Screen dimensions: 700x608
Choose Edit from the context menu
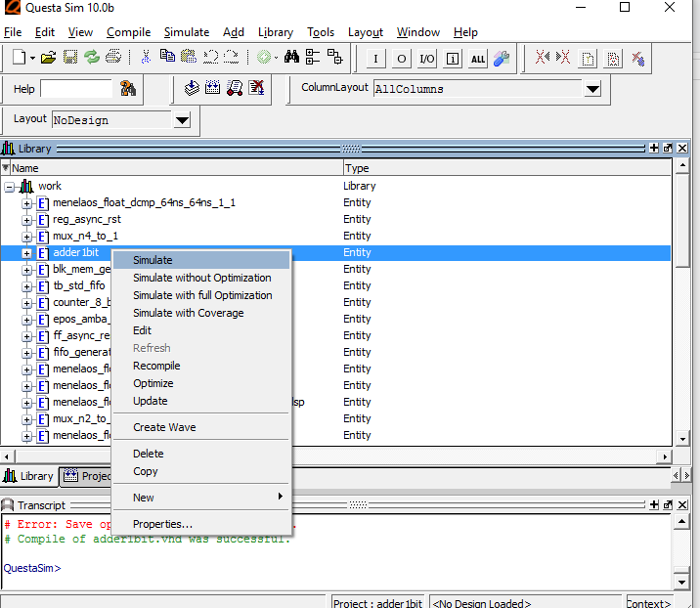pyautogui.click(x=201, y=330)
